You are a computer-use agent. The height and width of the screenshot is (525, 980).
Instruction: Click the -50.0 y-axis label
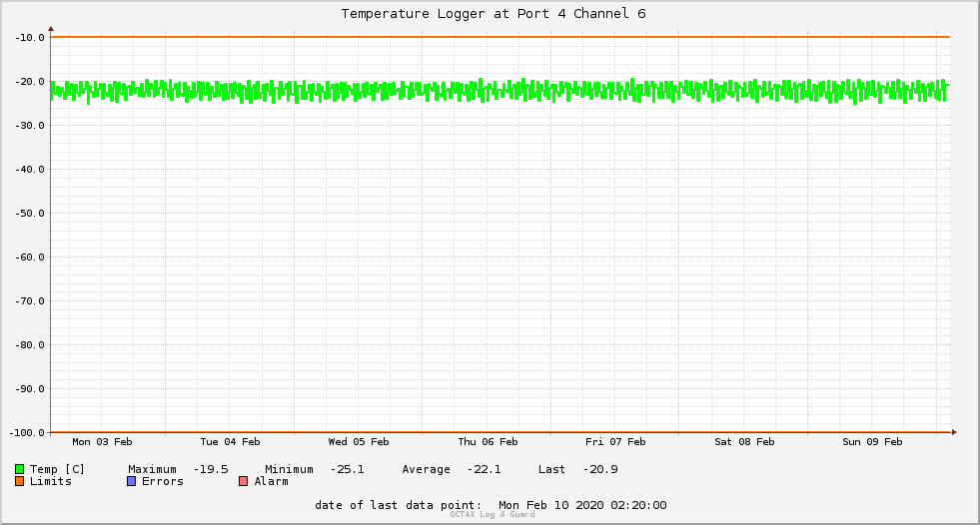click(x=30, y=214)
